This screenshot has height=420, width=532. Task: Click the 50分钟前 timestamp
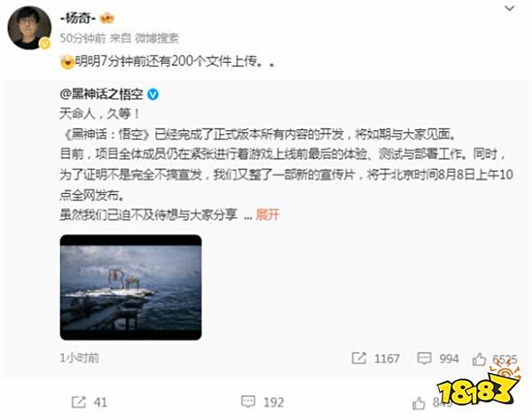tap(82, 39)
